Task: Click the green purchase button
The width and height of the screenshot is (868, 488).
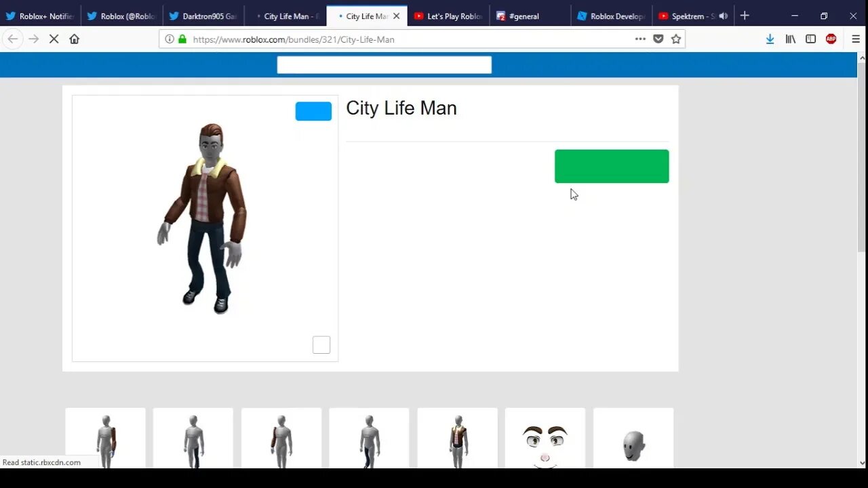Action: tap(611, 166)
